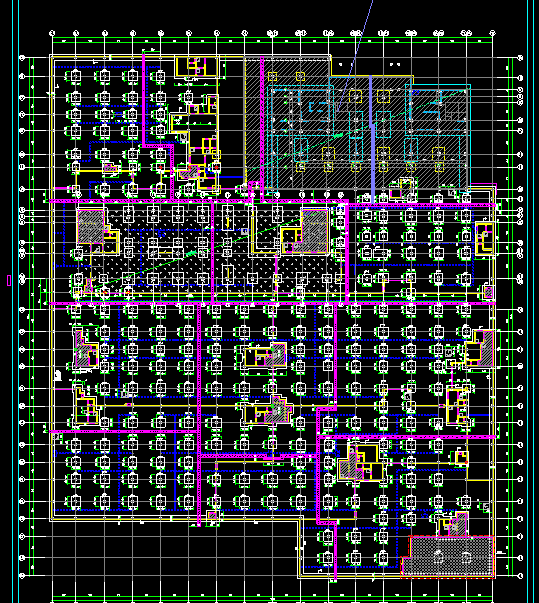Select the gray hatched block at right of stippled band
This screenshot has width=539, height=603.
tap(314, 231)
